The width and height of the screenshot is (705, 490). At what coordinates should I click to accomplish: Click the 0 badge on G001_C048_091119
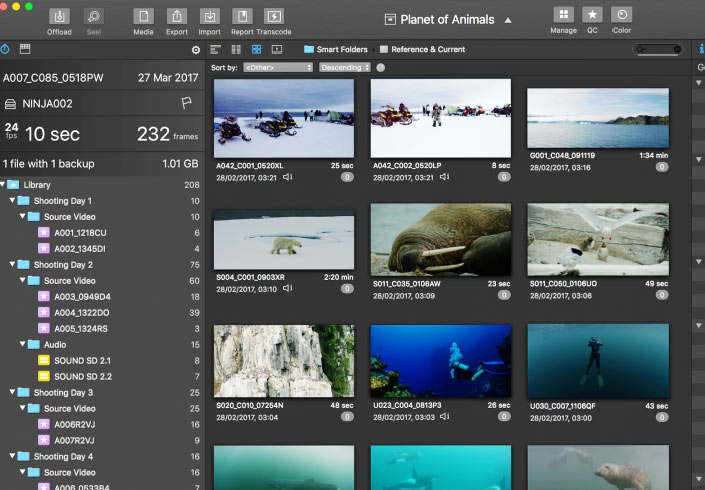[x=661, y=167]
